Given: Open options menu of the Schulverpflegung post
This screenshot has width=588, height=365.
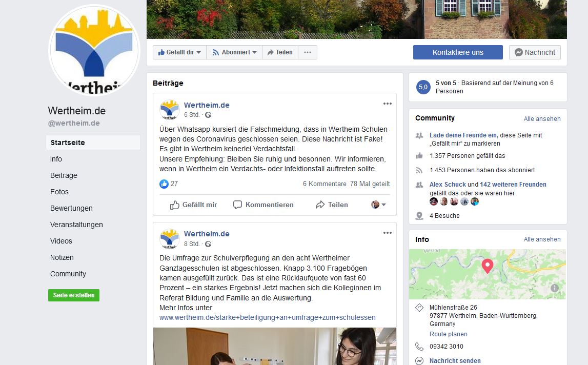Looking at the screenshot, I should [388, 233].
